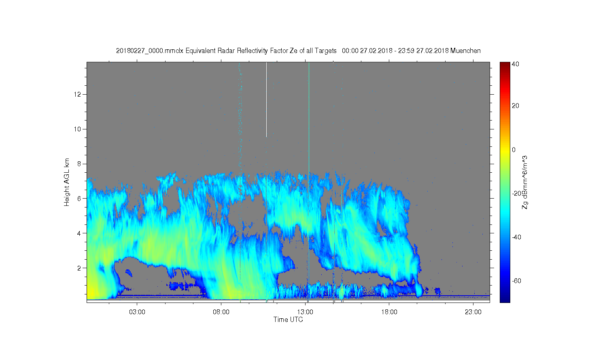Click the colorbar value 0

[x=514, y=150]
